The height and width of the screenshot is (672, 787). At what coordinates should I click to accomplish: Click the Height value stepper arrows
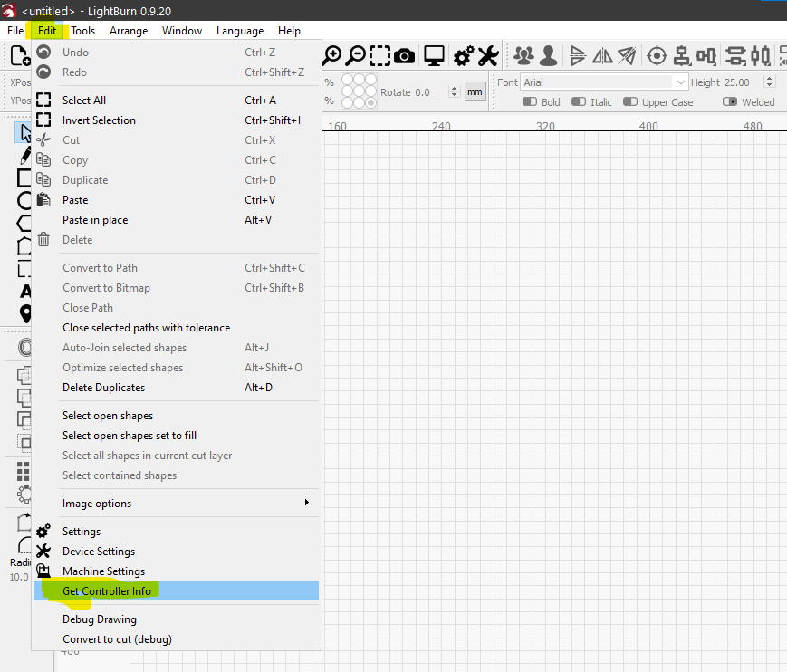tap(770, 82)
